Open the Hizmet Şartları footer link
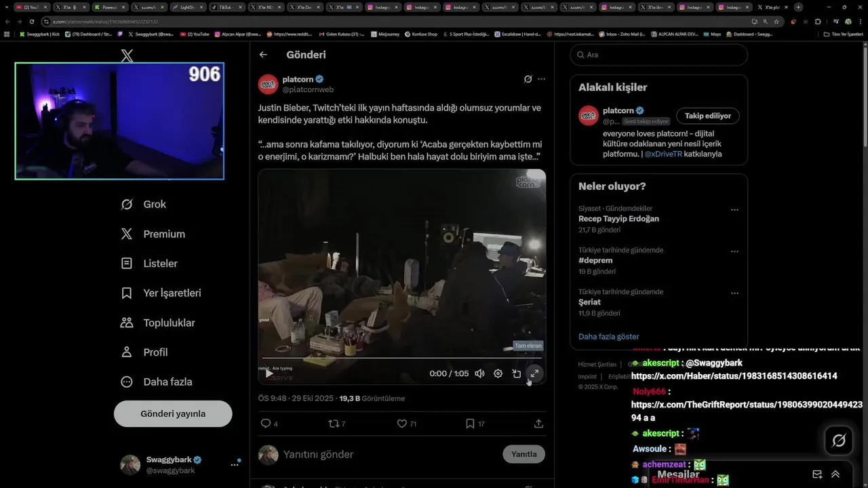This screenshot has height=488, width=868. 597,365
